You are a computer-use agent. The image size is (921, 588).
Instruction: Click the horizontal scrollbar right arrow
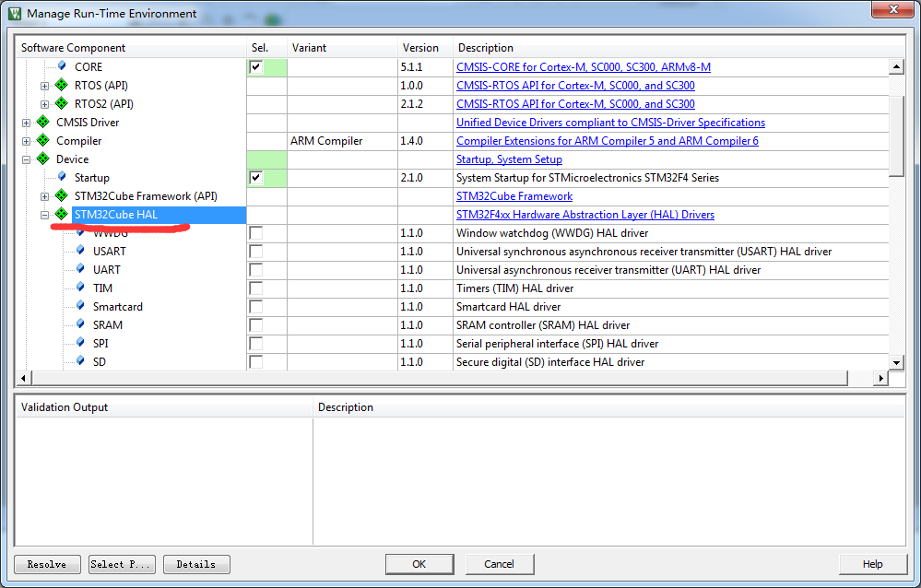tap(880, 378)
